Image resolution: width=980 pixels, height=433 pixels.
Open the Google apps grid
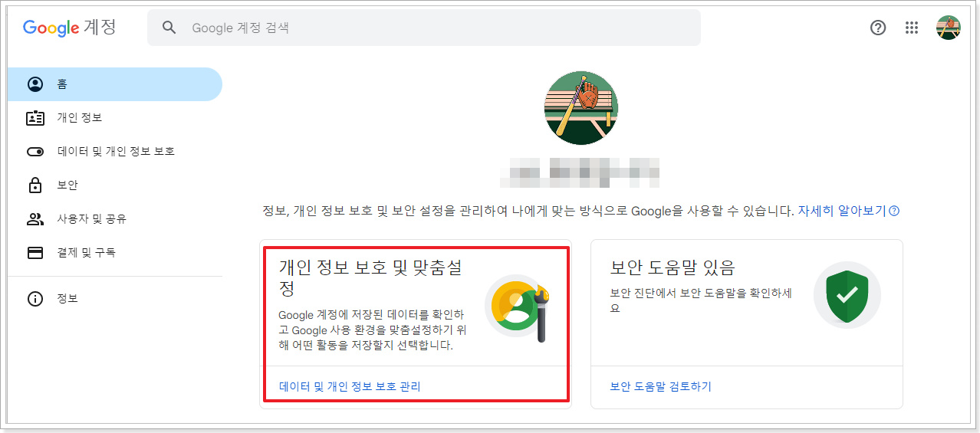912,28
